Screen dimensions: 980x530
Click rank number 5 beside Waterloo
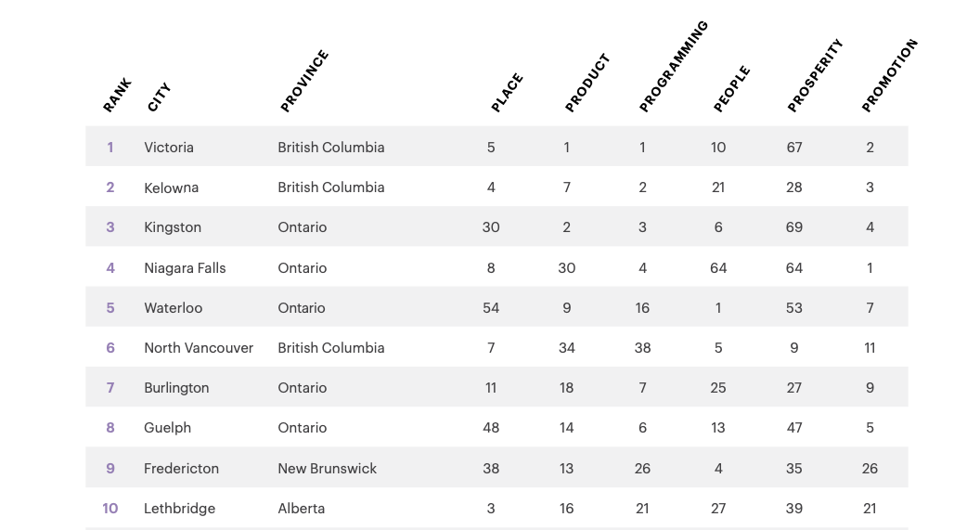110,308
